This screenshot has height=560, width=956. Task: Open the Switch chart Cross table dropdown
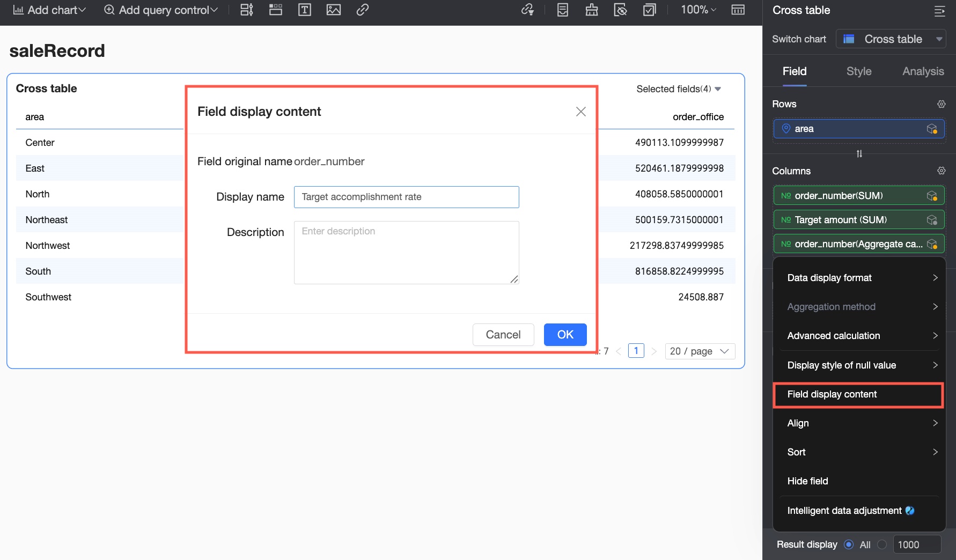click(891, 39)
